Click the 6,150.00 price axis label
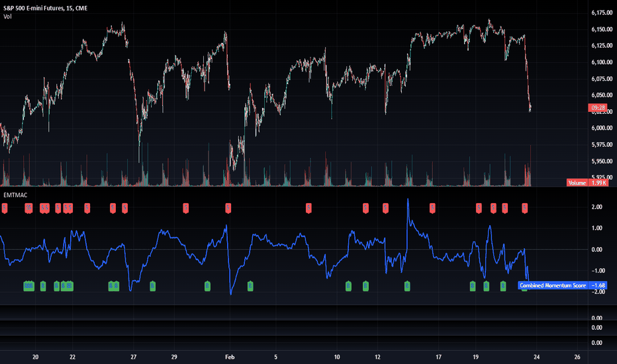617x364 pixels. [602, 29]
